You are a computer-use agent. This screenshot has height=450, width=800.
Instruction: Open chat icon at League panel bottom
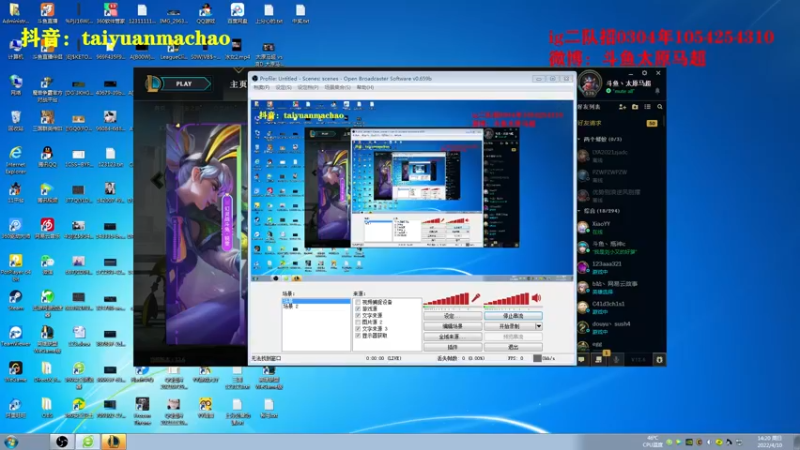[581, 360]
